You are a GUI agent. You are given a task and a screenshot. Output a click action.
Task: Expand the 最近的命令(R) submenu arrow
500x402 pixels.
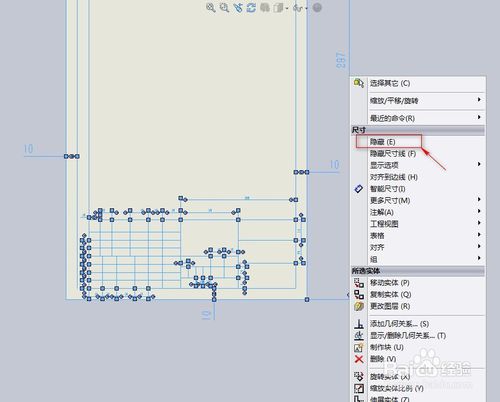click(479, 117)
